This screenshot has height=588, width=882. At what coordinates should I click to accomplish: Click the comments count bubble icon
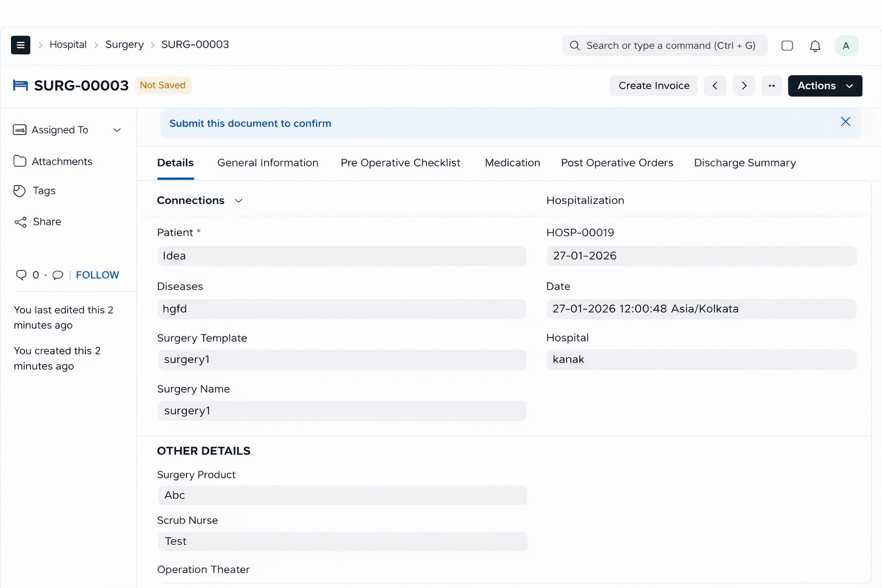(x=21, y=275)
